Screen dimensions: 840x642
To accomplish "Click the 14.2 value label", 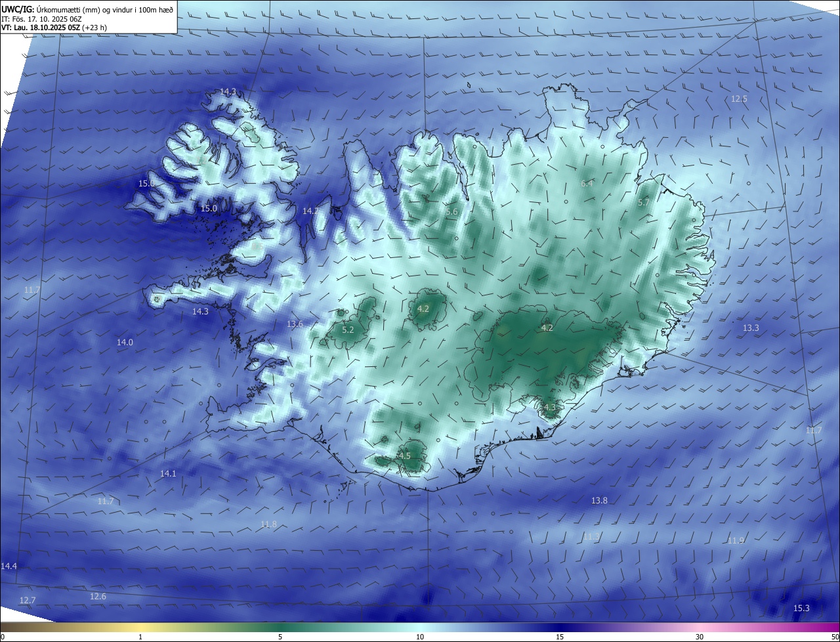I will (x=310, y=211).
